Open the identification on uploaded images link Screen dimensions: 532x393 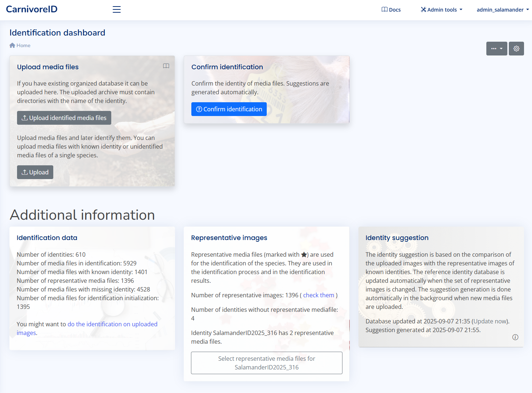(112, 324)
